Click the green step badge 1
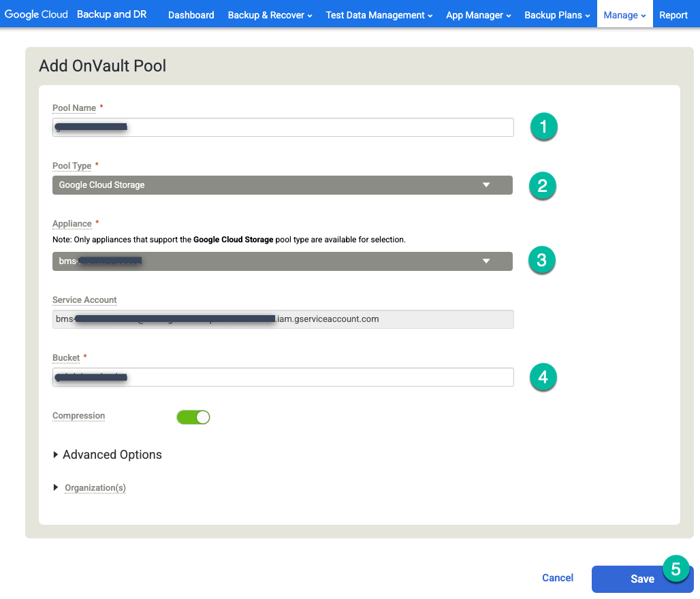 (x=543, y=127)
